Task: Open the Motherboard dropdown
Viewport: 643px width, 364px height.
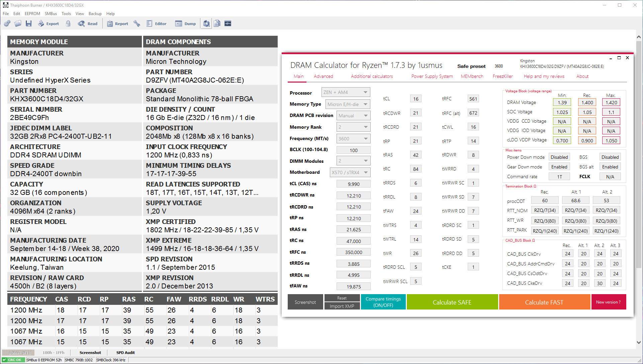Action: click(350, 172)
